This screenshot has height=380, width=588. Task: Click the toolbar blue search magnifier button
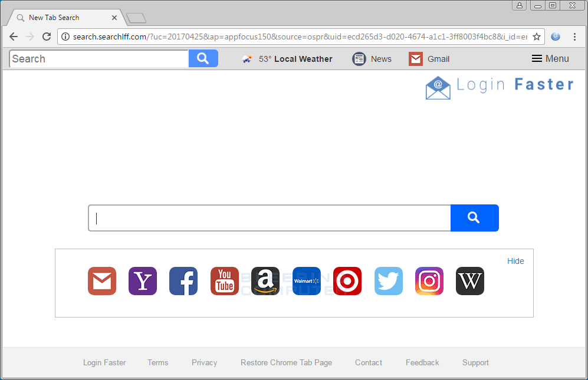pyautogui.click(x=203, y=58)
